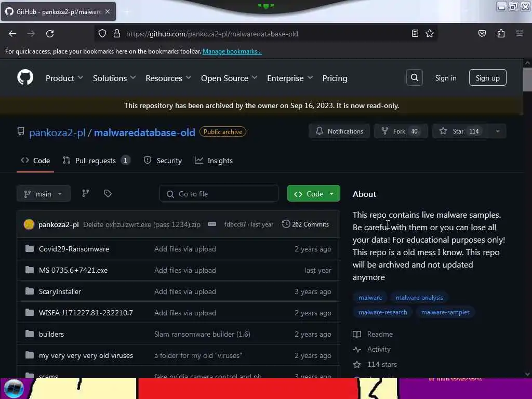Image resolution: width=532 pixels, height=399 pixels.
Task: Switch to the Security tab
Action: pyautogui.click(x=163, y=161)
